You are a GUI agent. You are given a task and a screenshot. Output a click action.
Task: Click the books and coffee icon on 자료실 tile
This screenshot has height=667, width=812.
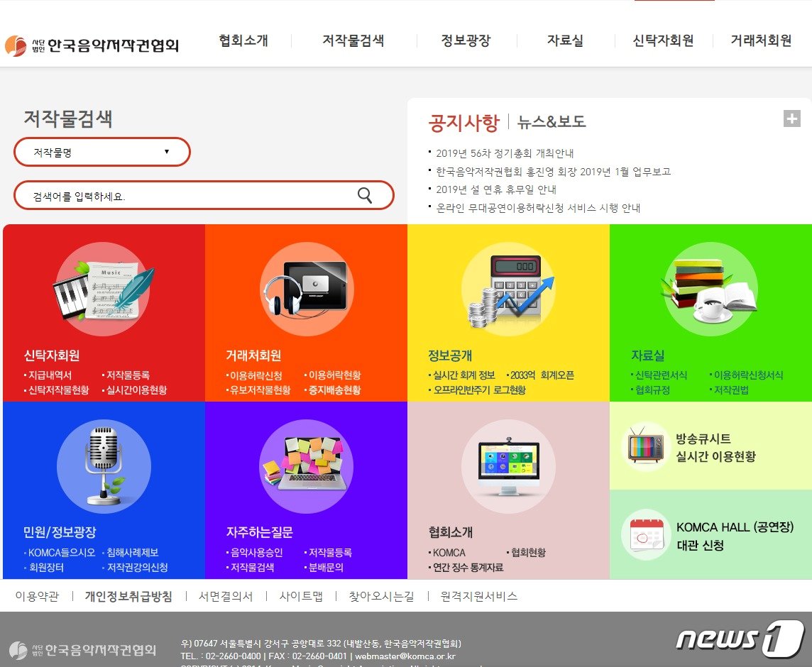(x=710, y=287)
